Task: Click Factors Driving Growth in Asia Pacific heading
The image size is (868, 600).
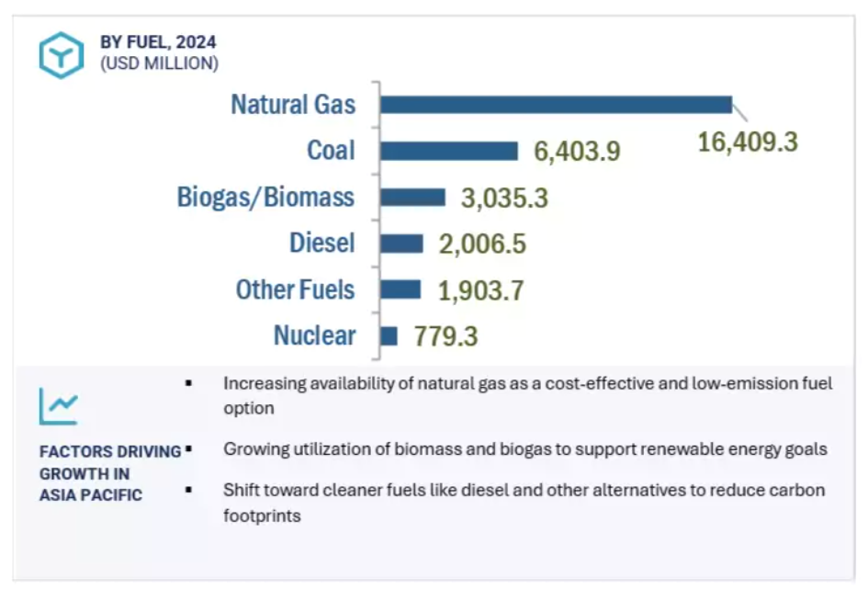Action: coord(109,473)
